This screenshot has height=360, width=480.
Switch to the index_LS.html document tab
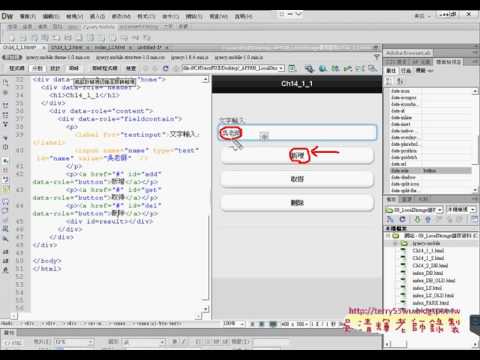click(111, 48)
